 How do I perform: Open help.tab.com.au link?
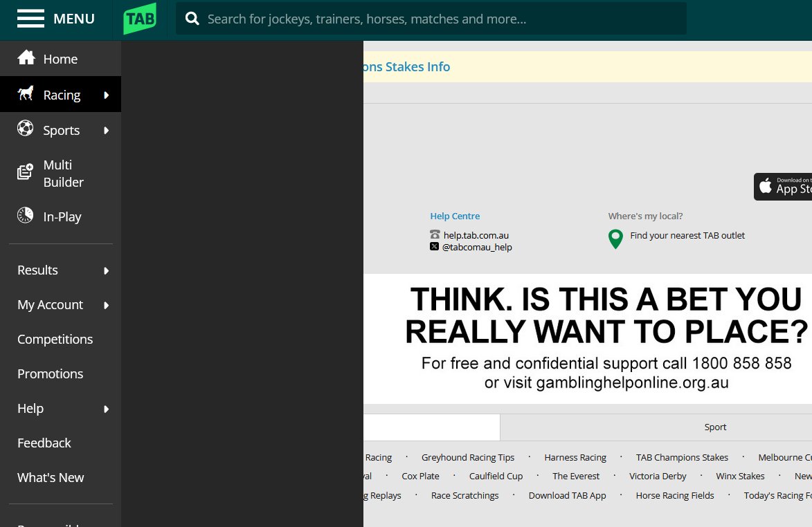476,235
